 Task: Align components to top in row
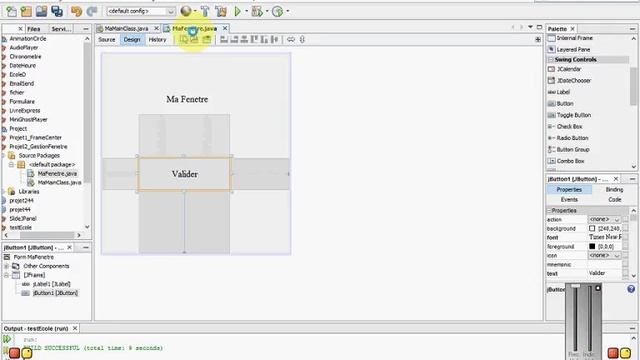tap(254, 40)
